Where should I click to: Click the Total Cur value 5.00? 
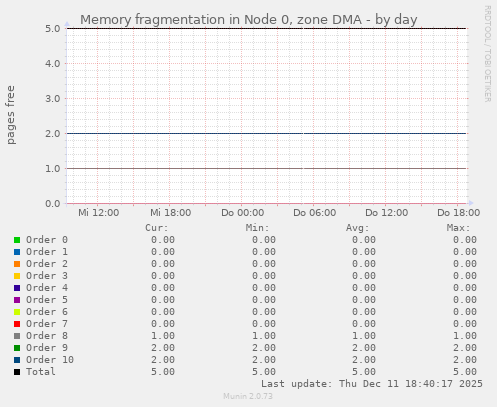click(x=163, y=372)
